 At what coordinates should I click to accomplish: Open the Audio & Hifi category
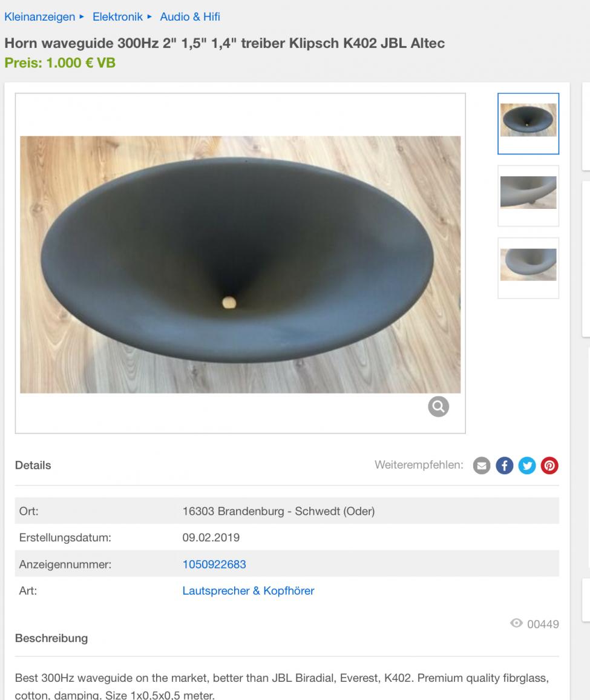(190, 17)
